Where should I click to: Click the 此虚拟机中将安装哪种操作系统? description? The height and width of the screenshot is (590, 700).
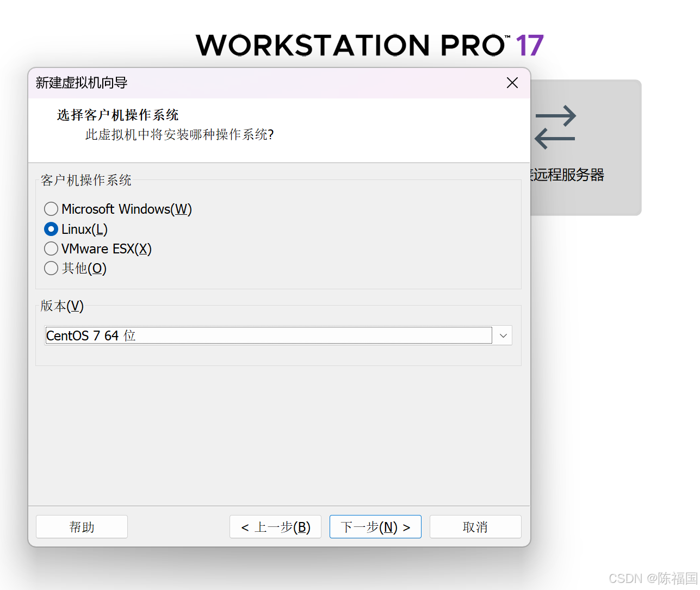[x=179, y=134]
